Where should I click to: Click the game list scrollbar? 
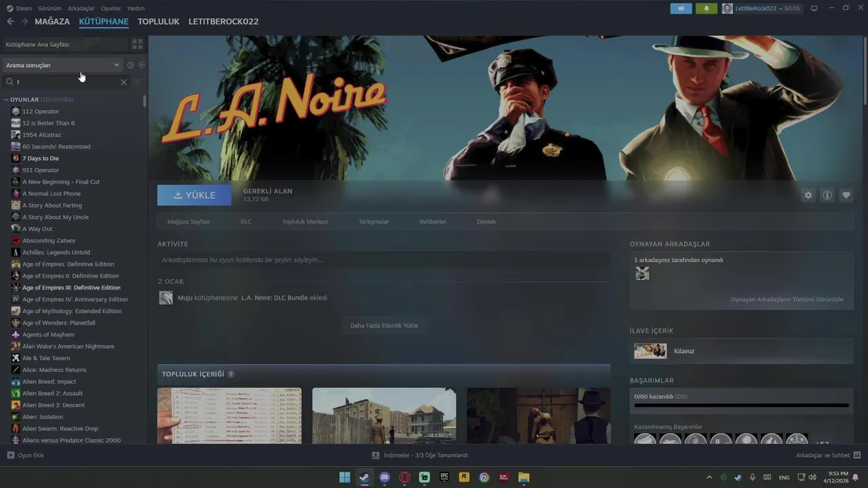tap(144, 101)
